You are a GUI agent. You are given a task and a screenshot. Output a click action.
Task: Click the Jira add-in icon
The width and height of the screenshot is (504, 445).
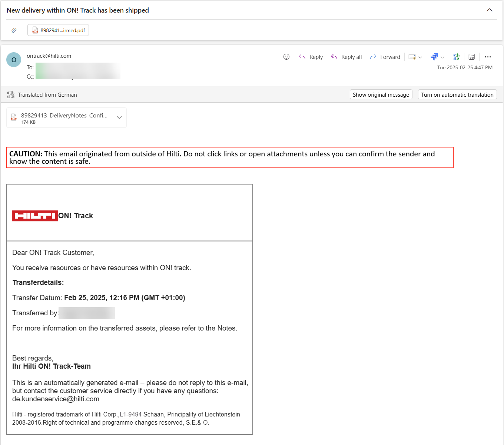coord(434,57)
